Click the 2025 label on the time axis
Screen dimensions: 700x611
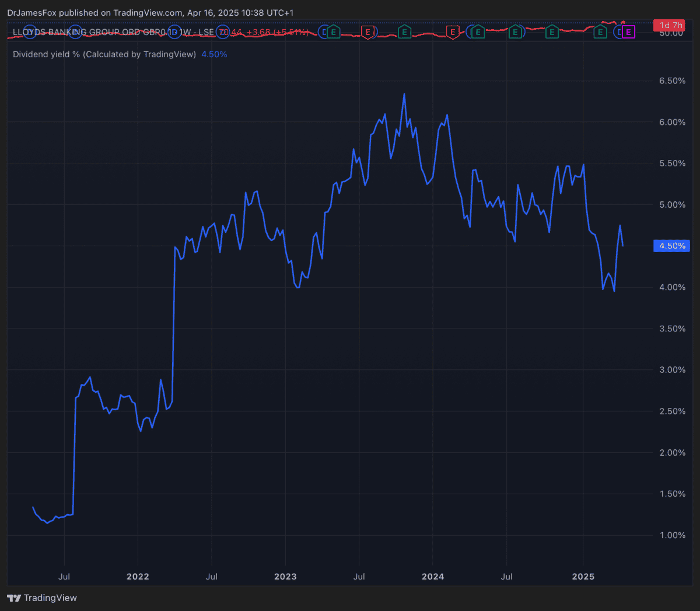tap(583, 577)
